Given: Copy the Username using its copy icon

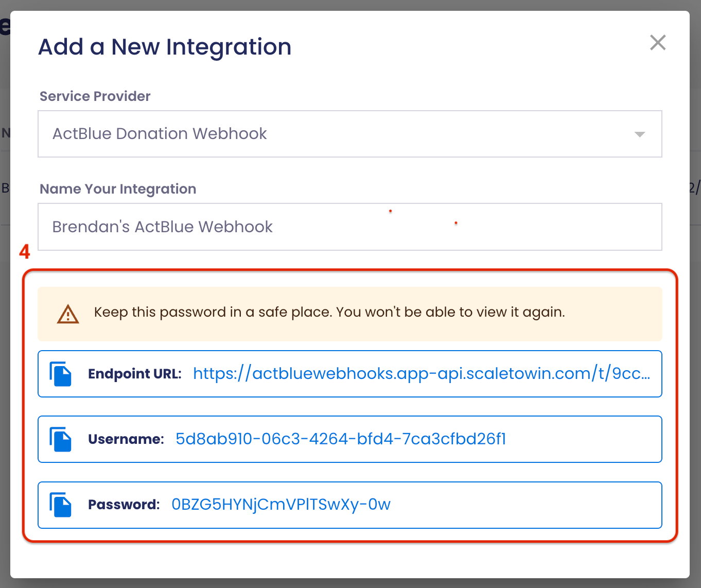Looking at the screenshot, I should click(60, 439).
